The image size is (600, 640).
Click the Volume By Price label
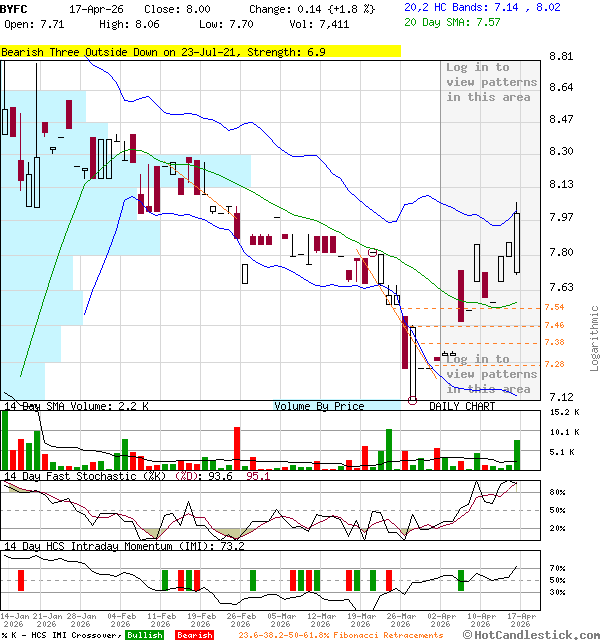point(319,406)
